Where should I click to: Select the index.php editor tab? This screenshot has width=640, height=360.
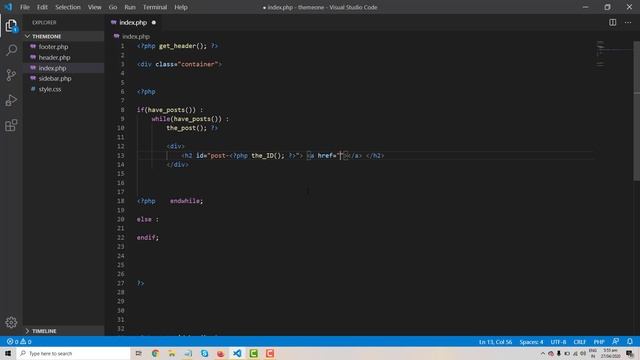133,22
